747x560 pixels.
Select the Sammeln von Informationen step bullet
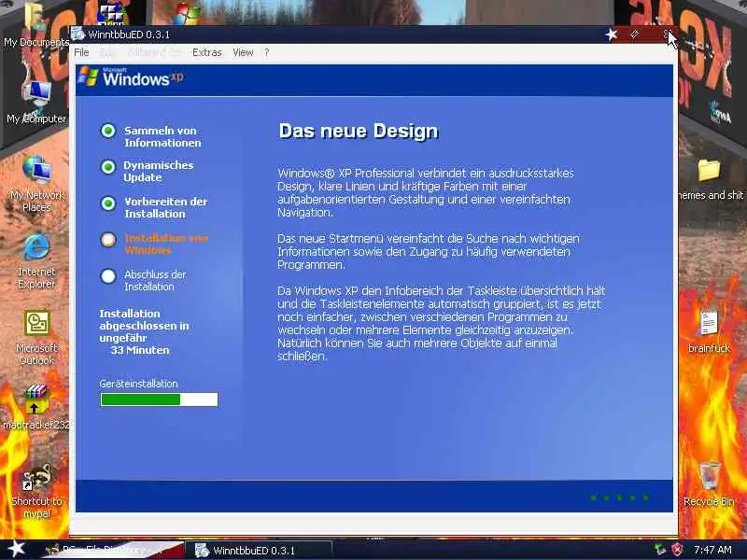pos(108,131)
